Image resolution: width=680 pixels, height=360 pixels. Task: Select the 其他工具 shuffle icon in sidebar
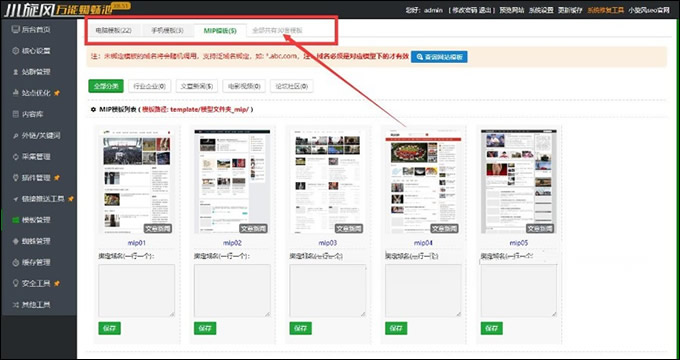pos(16,304)
